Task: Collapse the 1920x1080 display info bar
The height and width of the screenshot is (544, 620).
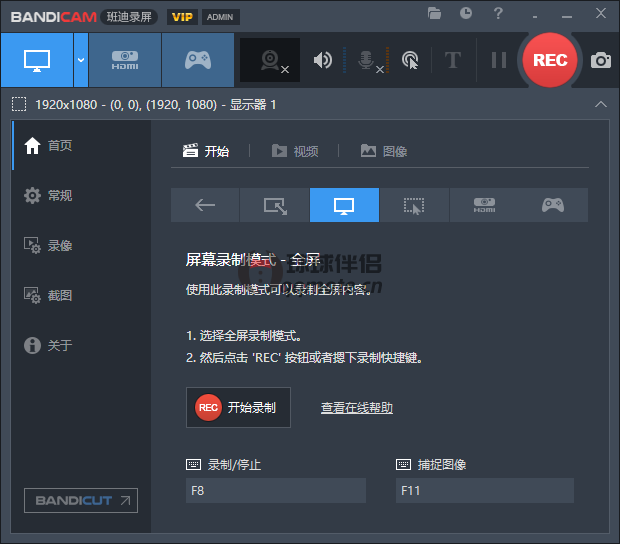Action: point(600,104)
